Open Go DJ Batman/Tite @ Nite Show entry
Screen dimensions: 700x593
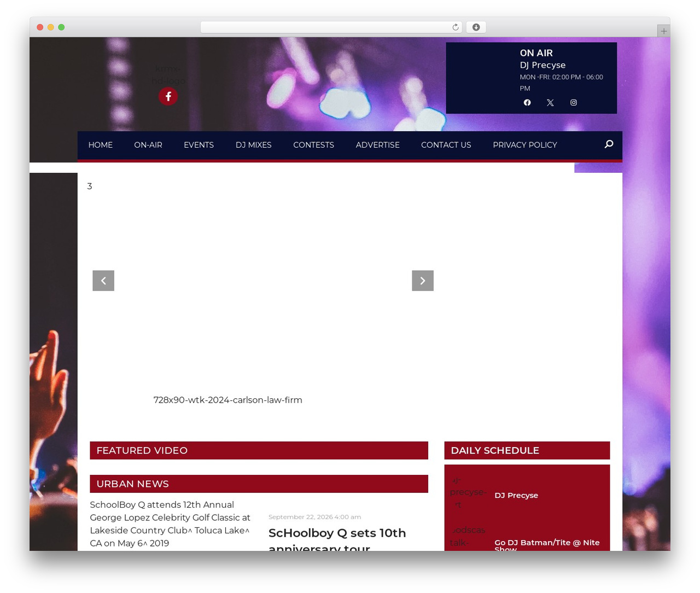(547, 545)
